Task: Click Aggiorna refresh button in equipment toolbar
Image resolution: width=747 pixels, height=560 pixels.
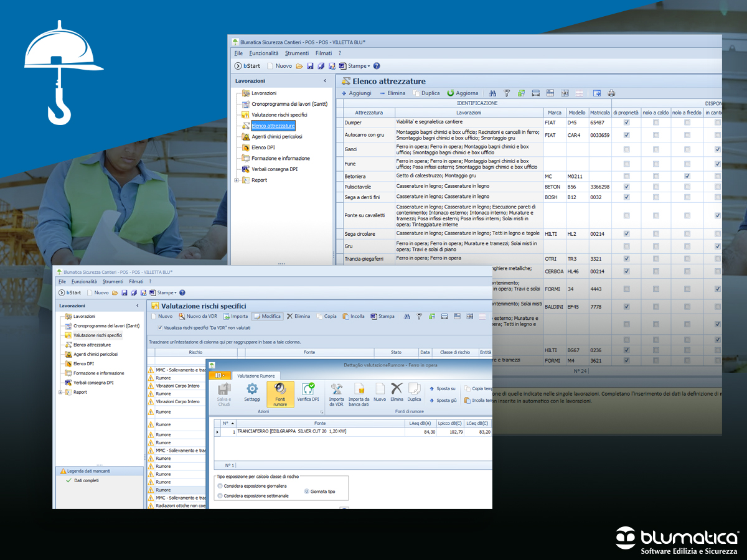Action: (x=463, y=93)
